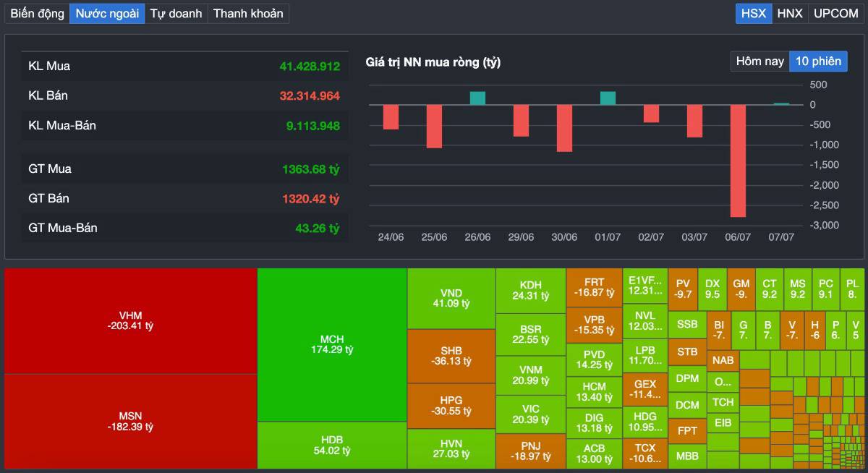
Task: Select the FRT treemap tile
Action: [594, 287]
